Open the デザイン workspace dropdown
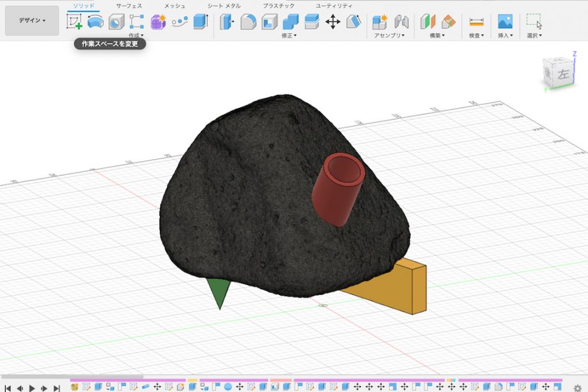Screen dimensions: 588x392 pyautogui.click(x=32, y=20)
